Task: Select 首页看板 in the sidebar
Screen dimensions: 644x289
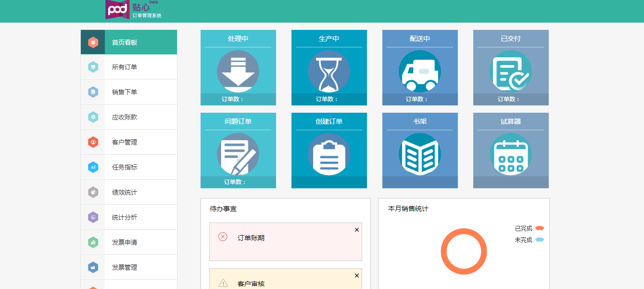Action: pyautogui.click(x=125, y=42)
